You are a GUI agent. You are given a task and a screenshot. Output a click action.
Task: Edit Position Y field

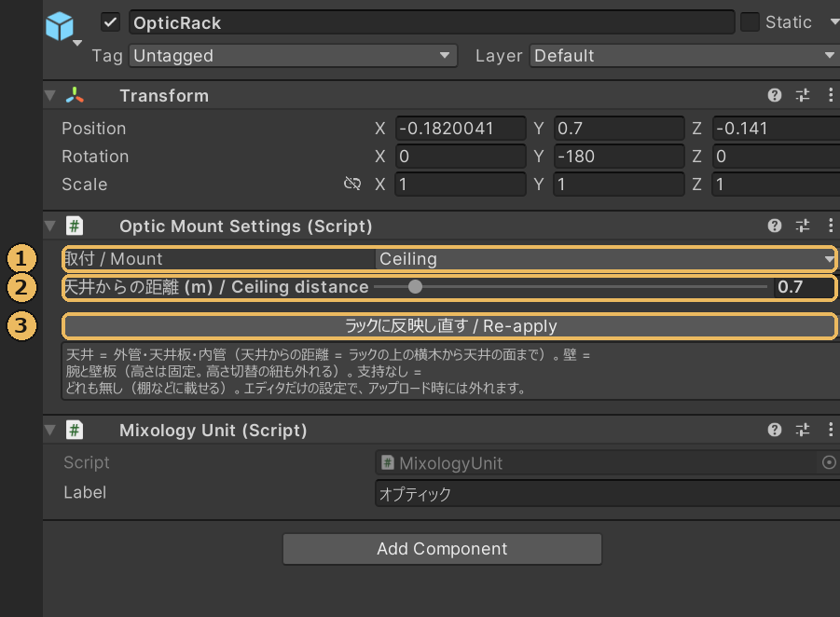(x=619, y=129)
